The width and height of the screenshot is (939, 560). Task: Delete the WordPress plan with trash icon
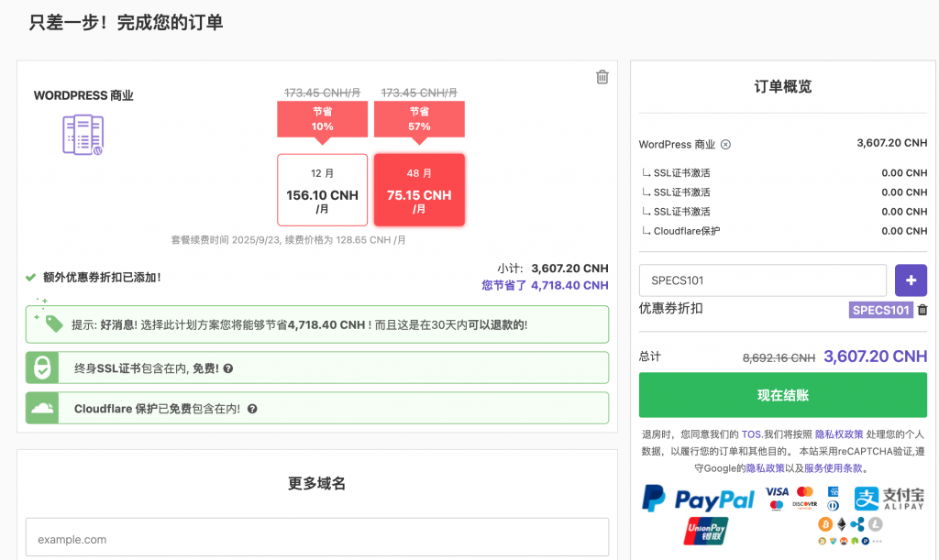[602, 77]
